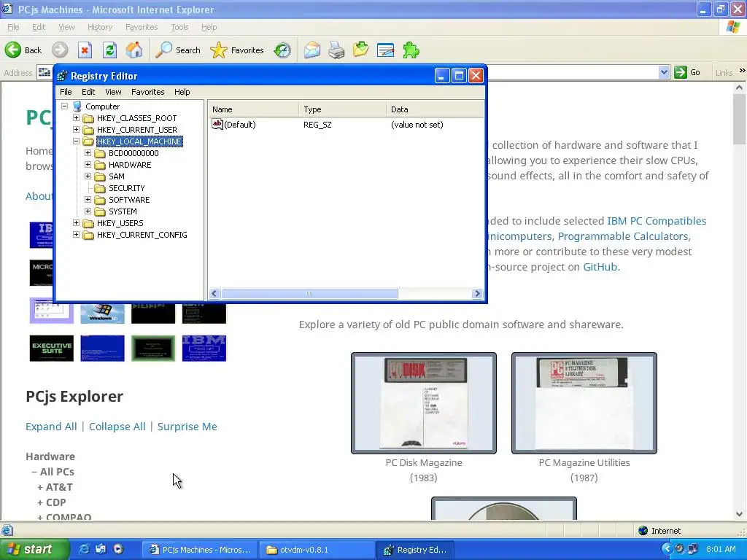
Task: Open the IBM PC Compatibles link
Action: 657,221
